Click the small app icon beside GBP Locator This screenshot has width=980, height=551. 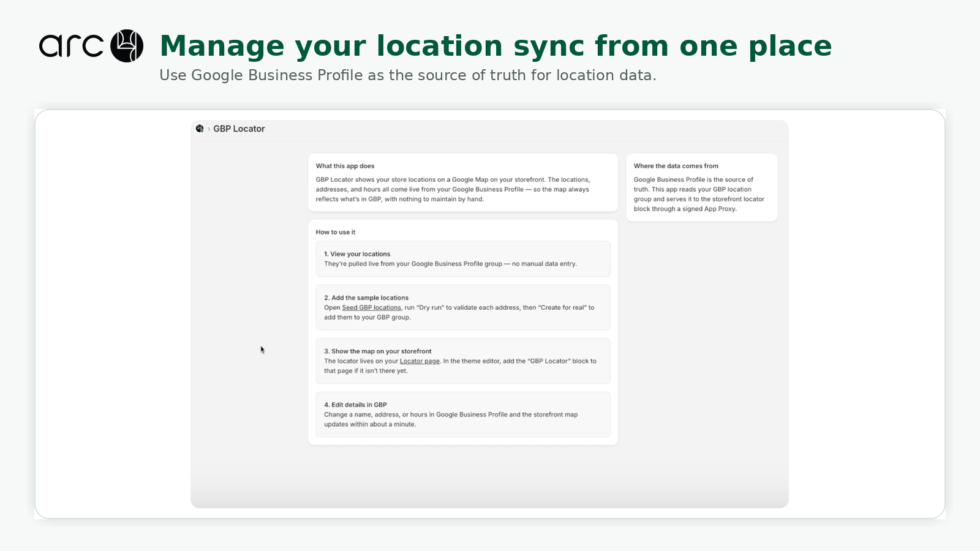coord(200,129)
